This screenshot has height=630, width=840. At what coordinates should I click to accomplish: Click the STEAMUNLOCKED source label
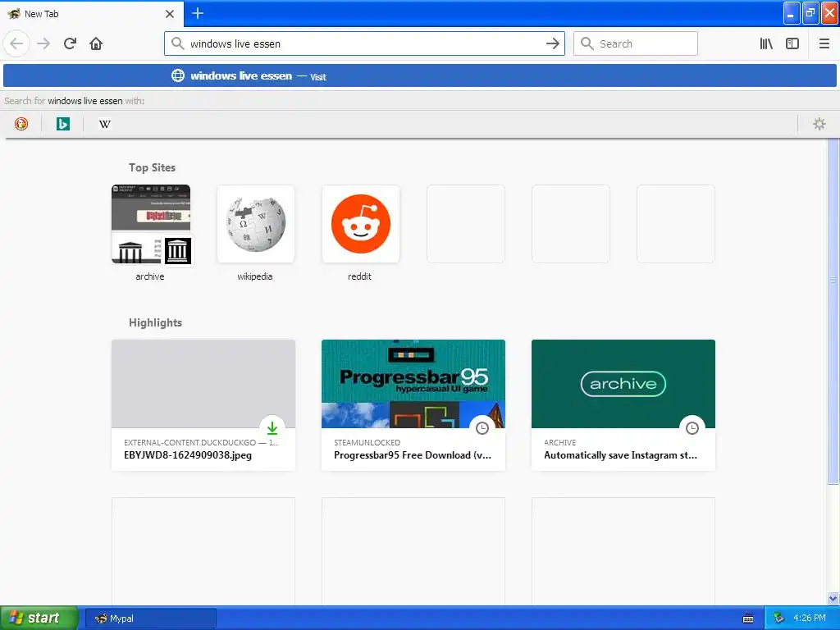click(367, 442)
